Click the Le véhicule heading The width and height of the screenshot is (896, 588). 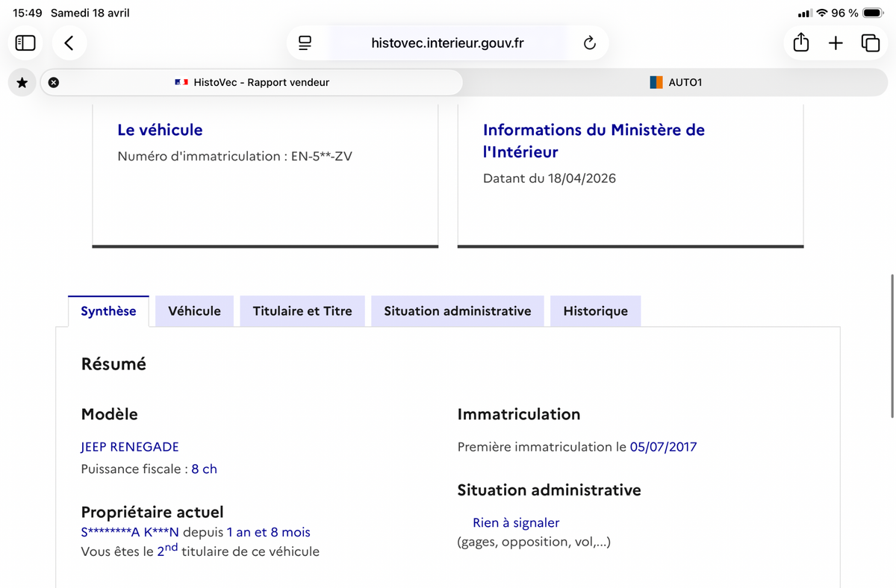click(x=160, y=130)
